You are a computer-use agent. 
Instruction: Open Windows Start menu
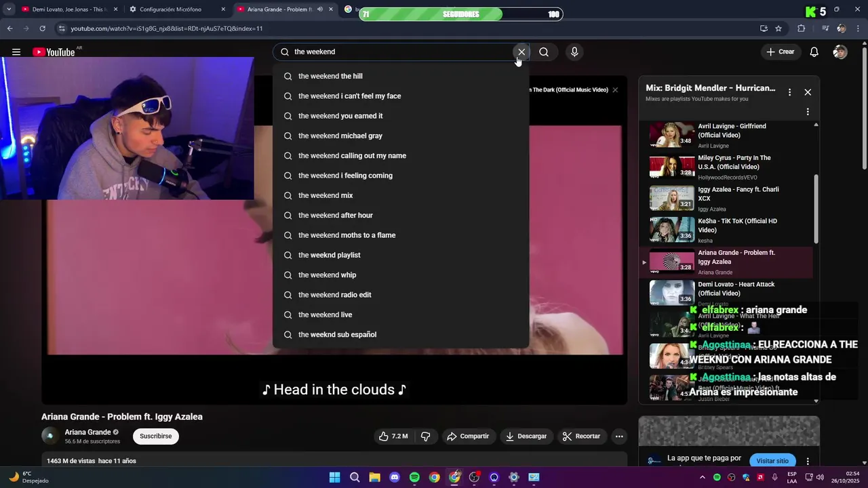point(334,477)
